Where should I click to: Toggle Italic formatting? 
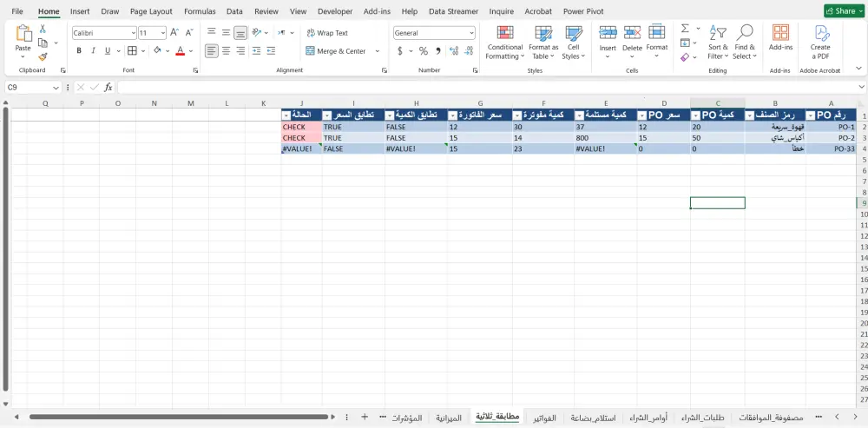(93, 51)
